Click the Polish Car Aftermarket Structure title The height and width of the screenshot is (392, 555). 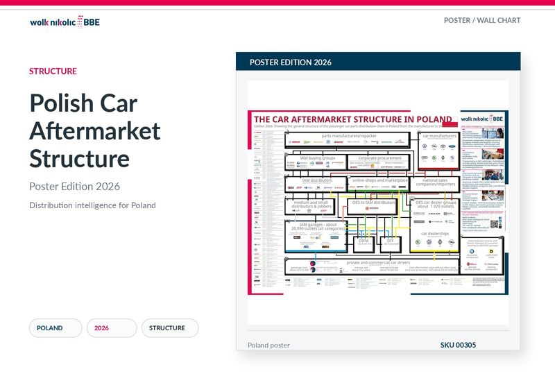pyautogui.click(x=95, y=130)
